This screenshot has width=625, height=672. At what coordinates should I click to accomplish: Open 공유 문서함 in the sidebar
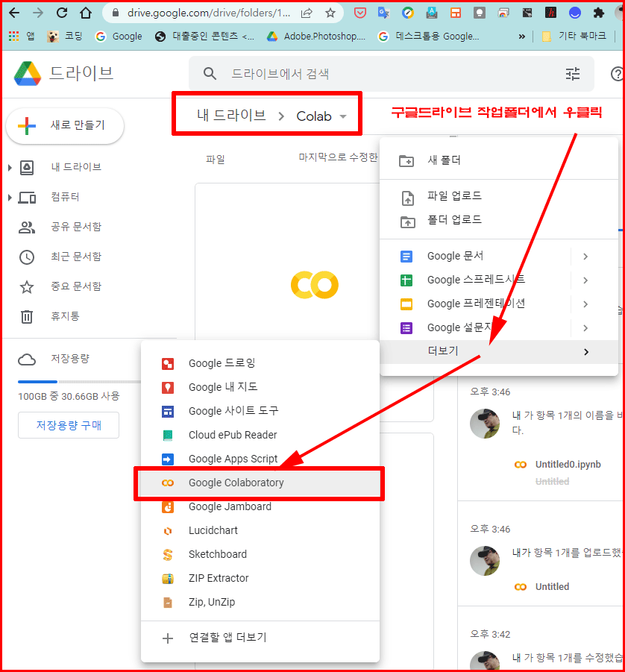[x=76, y=227]
